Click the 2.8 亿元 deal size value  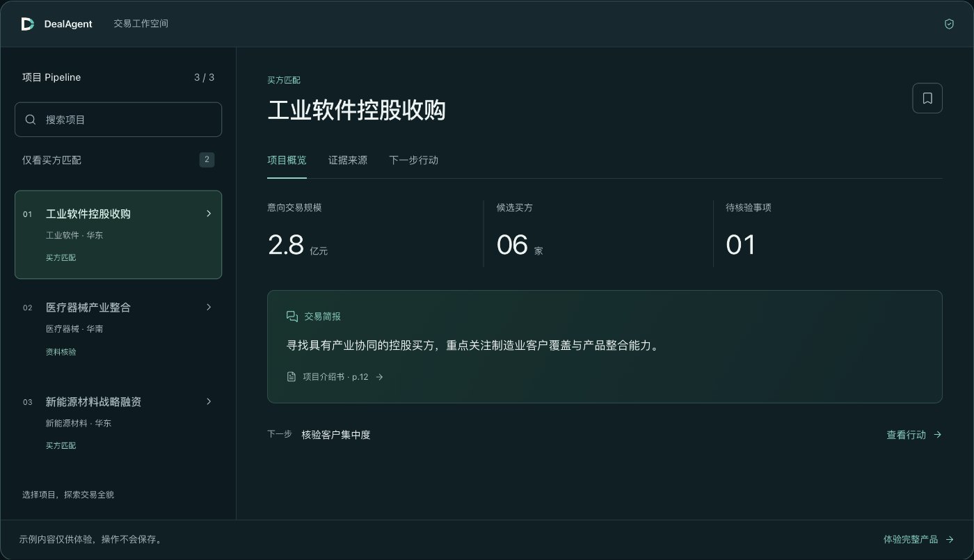pos(298,245)
